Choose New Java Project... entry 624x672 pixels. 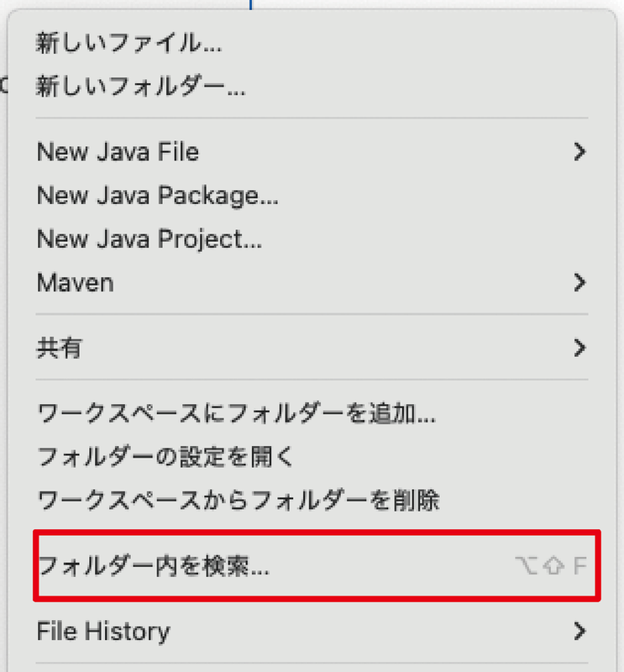coord(149,239)
